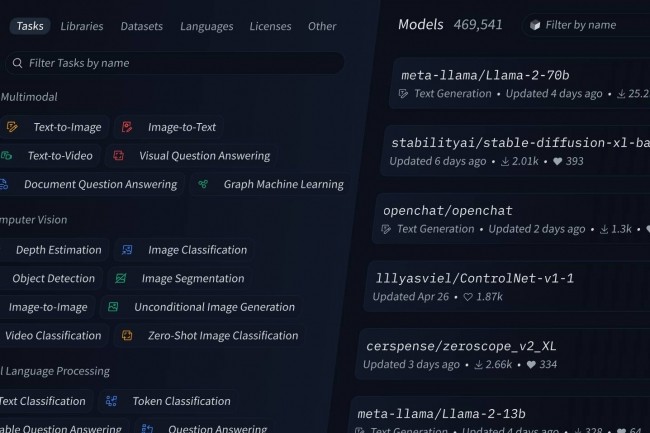Click the Filter by name models field

[x=586, y=25]
